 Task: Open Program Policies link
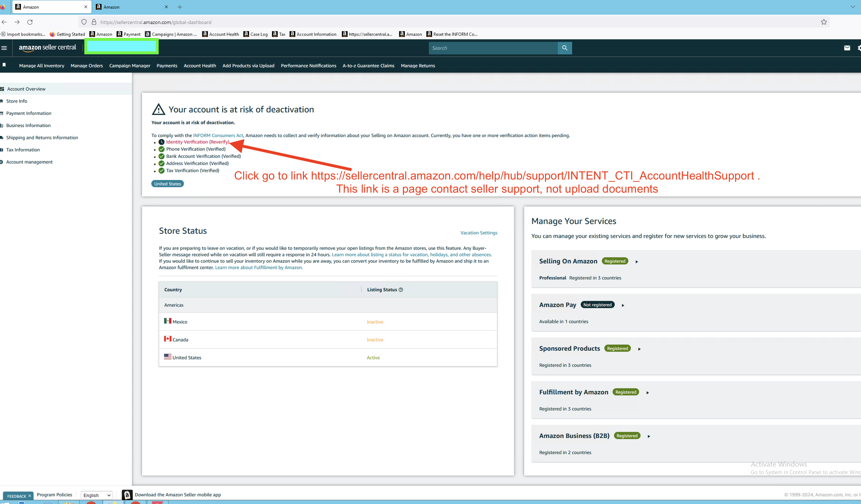pos(54,495)
